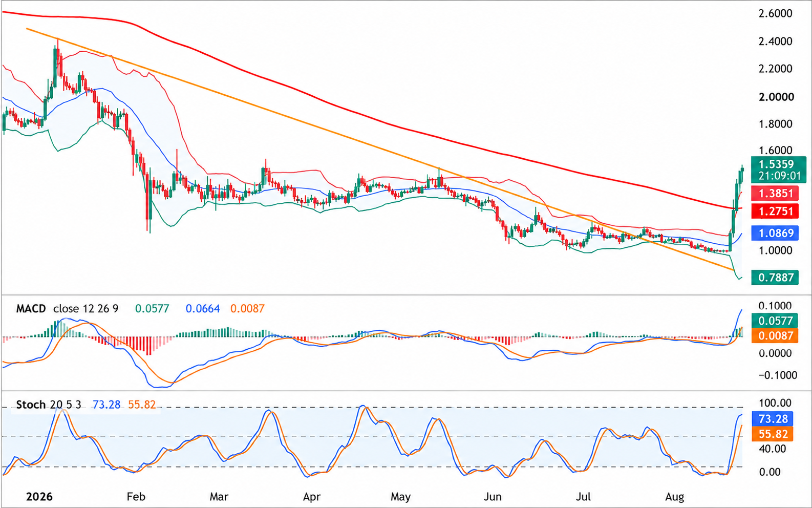The image size is (812, 508).
Task: Select the blue 73.28 Stoch legend value
Action: [x=106, y=405]
